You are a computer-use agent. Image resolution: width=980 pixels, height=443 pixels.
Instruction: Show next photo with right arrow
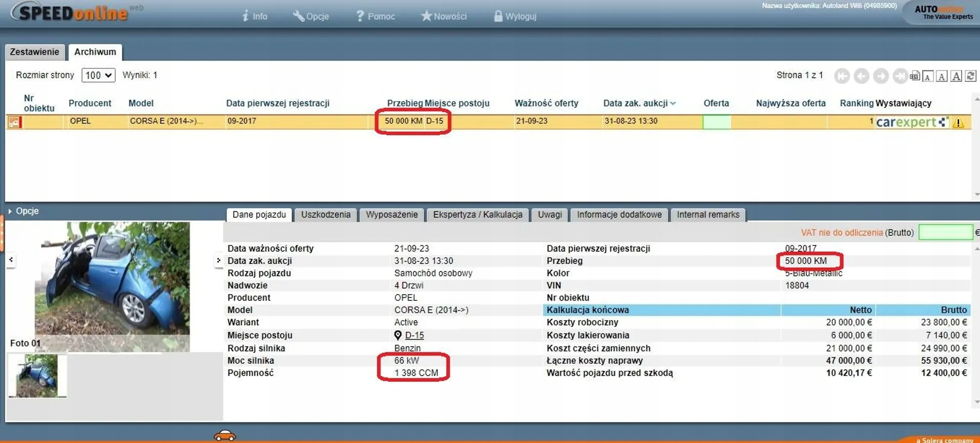click(218, 260)
